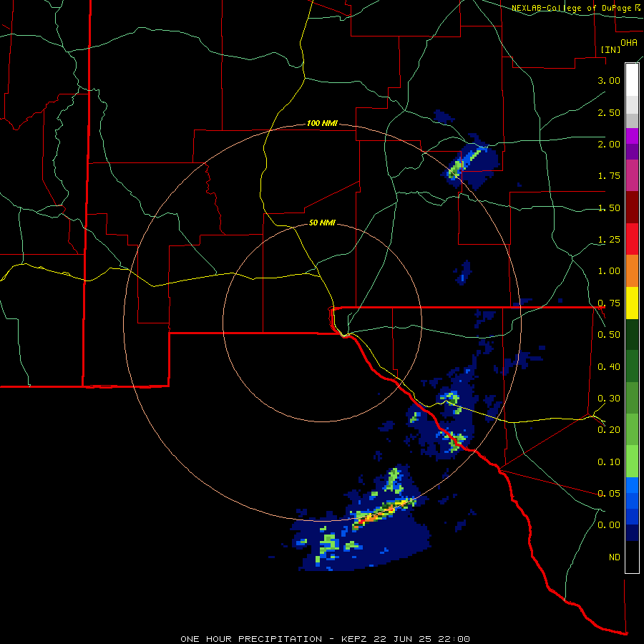Pick the black ND swatch on the legend
This screenshot has width=644, height=644.
(632, 557)
